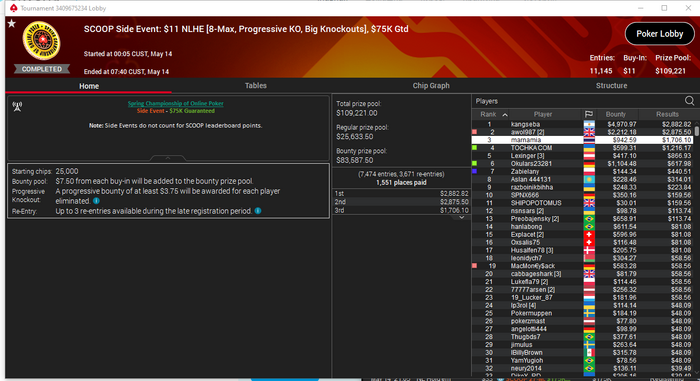Select player row neury2014
Image resolution: width=700 pixels, height=381 pixels.
point(583,368)
